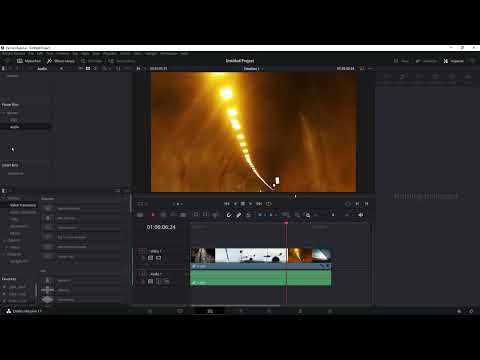Open the Timeline menu

tap(62, 54)
